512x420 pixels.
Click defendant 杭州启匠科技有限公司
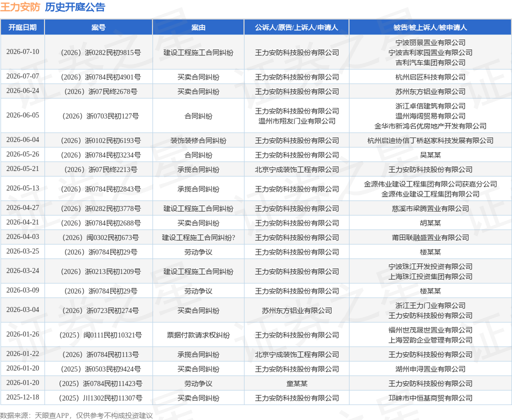(430, 77)
